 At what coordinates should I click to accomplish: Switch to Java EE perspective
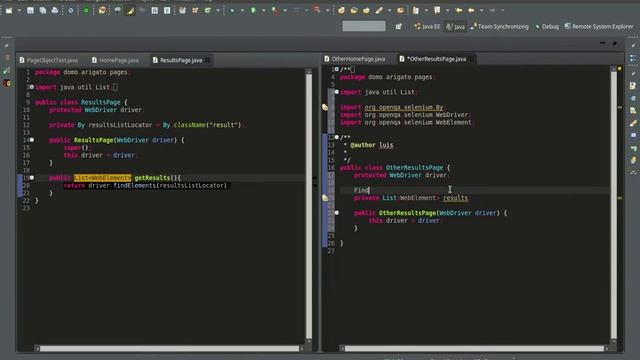(427, 27)
